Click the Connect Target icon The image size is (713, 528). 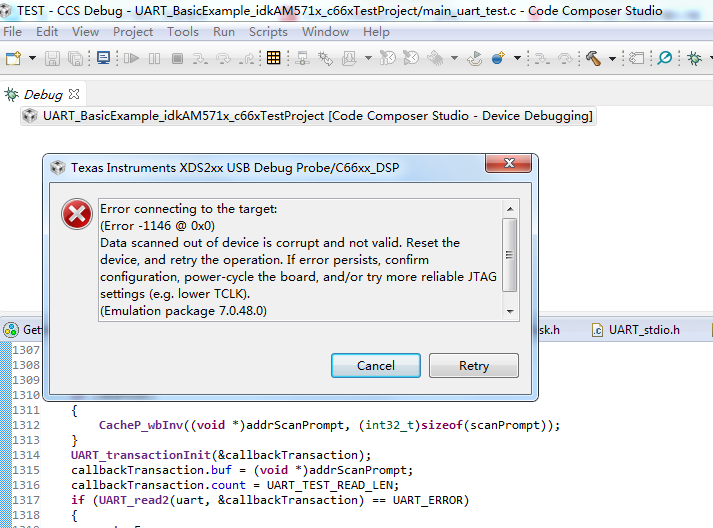tap(302, 58)
